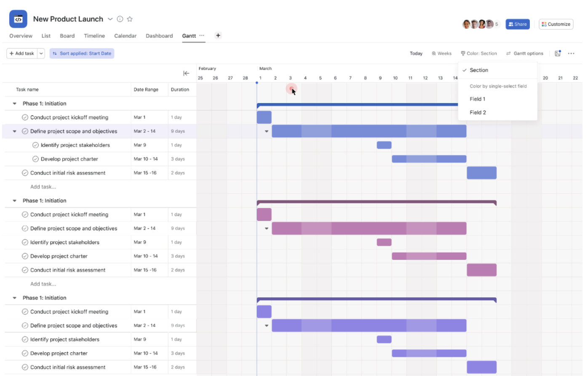Check off Identify project stakeholders task
This screenshot has width=588, height=376.
tap(35, 145)
